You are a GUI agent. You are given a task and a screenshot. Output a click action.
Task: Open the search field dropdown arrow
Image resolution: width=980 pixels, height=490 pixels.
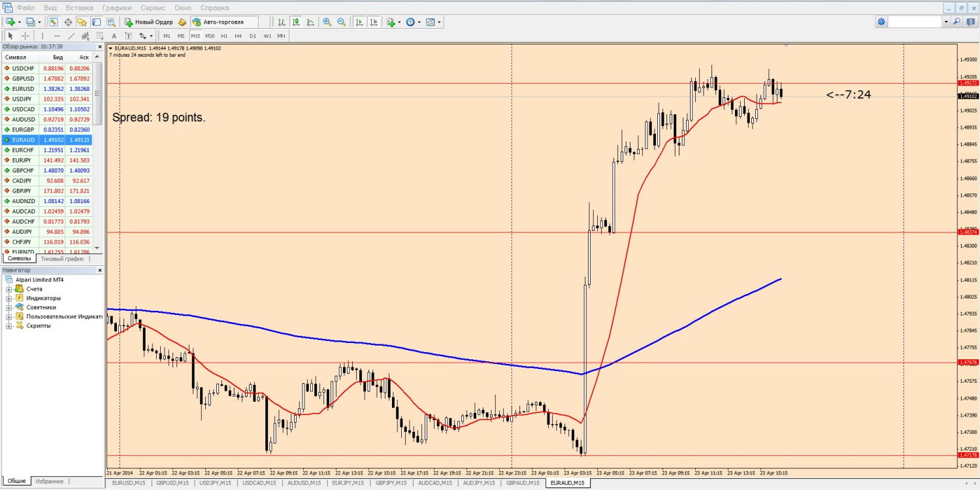(945, 22)
